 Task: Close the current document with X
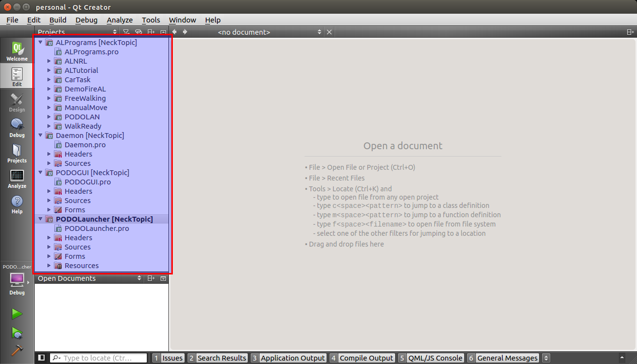click(329, 32)
